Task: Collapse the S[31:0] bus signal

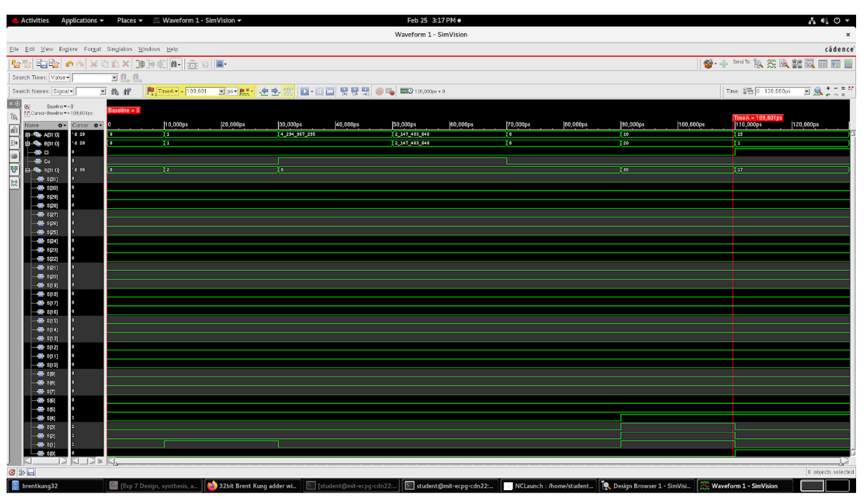Action: 28,170
